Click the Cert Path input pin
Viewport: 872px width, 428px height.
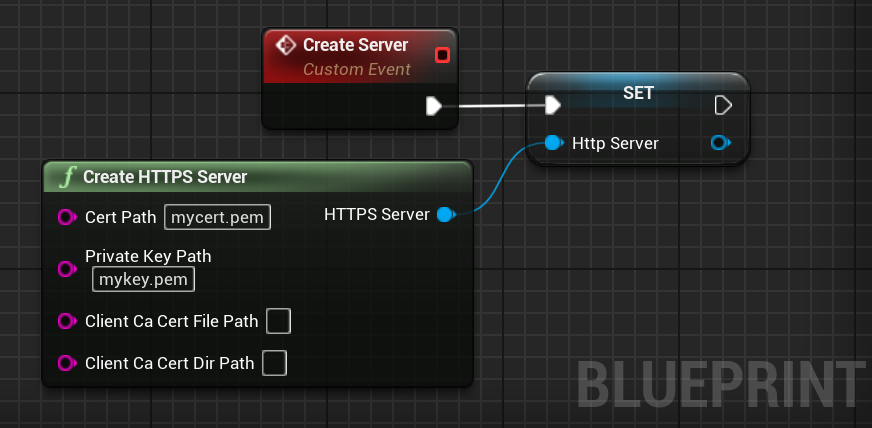pyautogui.click(x=67, y=217)
